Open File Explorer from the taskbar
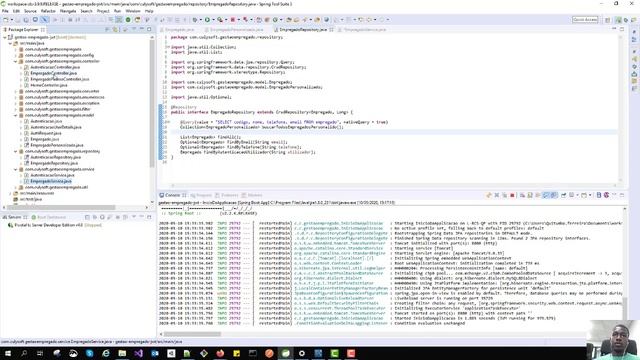The height and width of the screenshot is (360, 640). pos(122,353)
